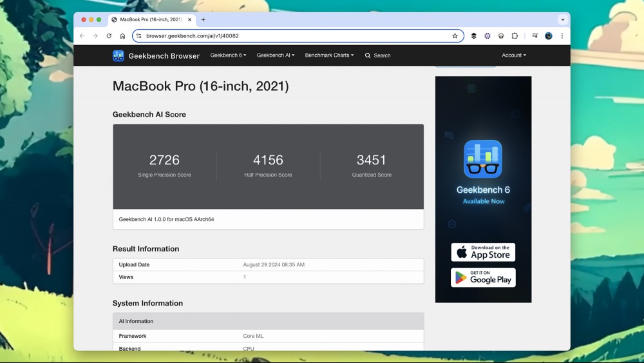This screenshot has height=363, width=644.
Task: Open the headphones extension icon
Action: [x=501, y=35]
